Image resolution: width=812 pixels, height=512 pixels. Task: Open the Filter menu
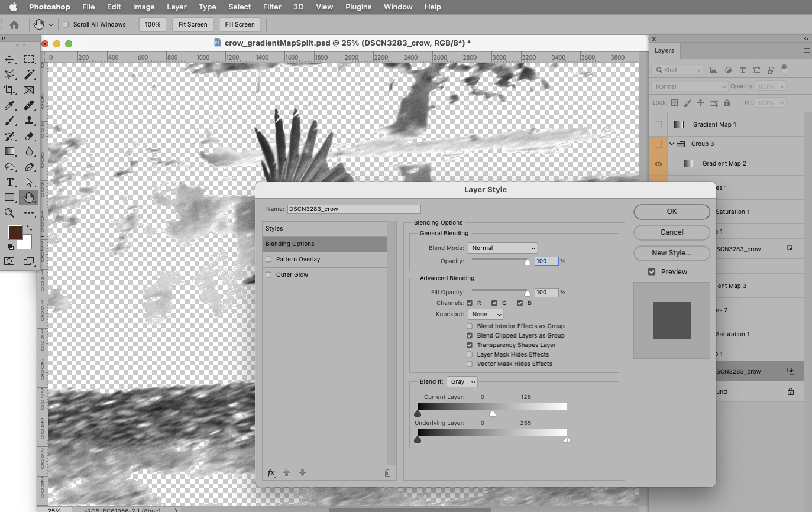271,7
